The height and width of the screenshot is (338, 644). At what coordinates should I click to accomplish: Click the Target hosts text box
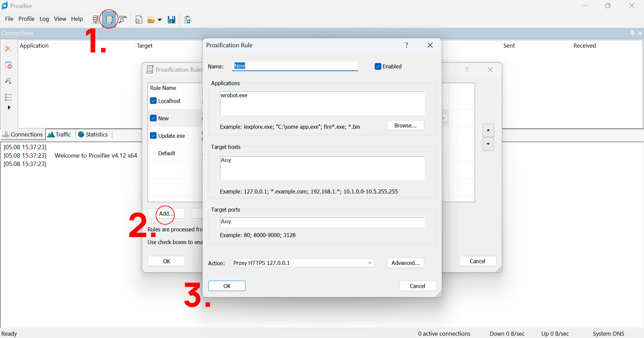[322, 168]
